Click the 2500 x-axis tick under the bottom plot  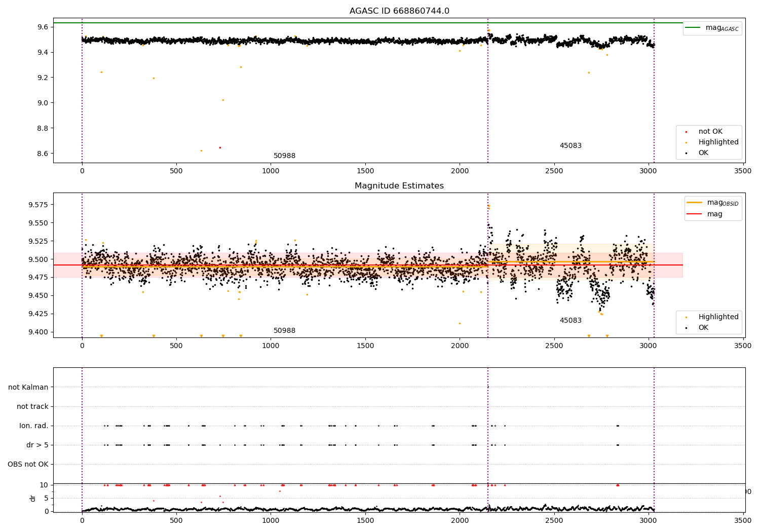point(554,520)
